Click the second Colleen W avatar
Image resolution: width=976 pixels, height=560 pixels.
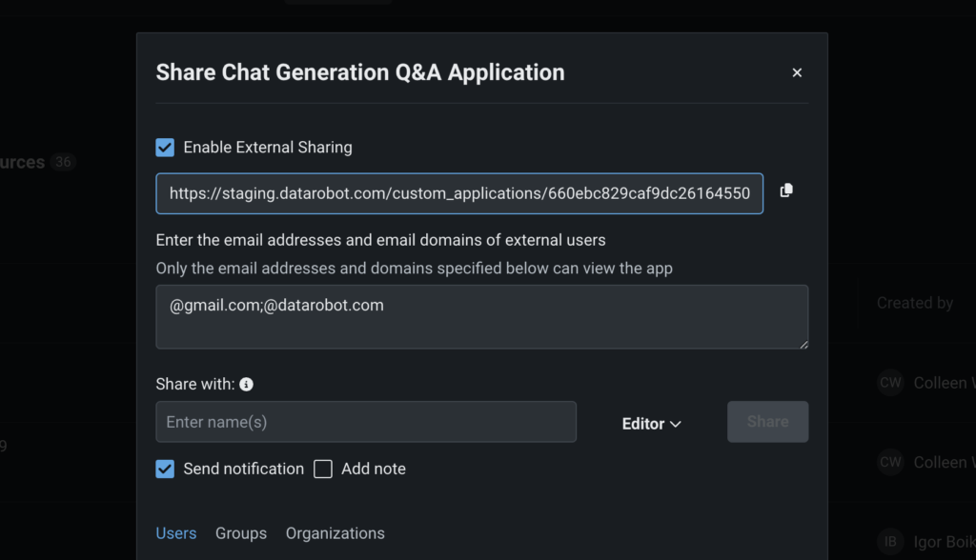[x=889, y=462]
